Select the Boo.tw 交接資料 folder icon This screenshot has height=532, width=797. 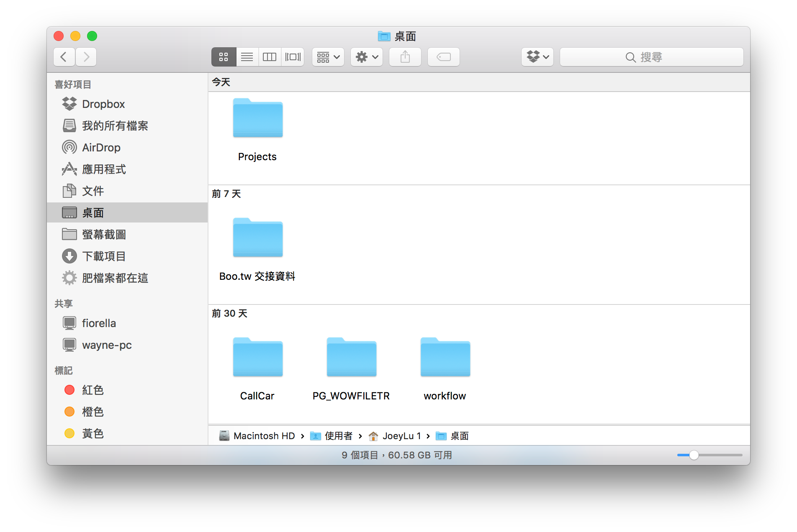click(x=258, y=238)
